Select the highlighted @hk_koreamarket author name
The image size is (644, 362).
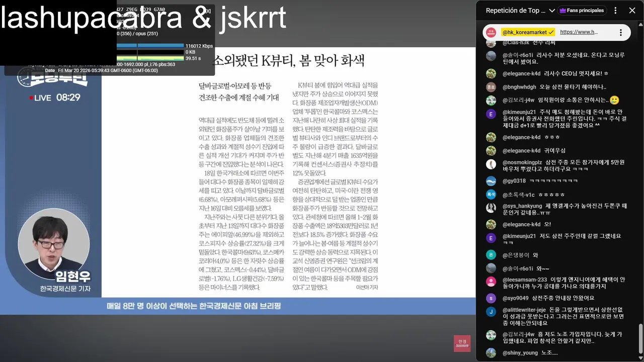click(528, 32)
